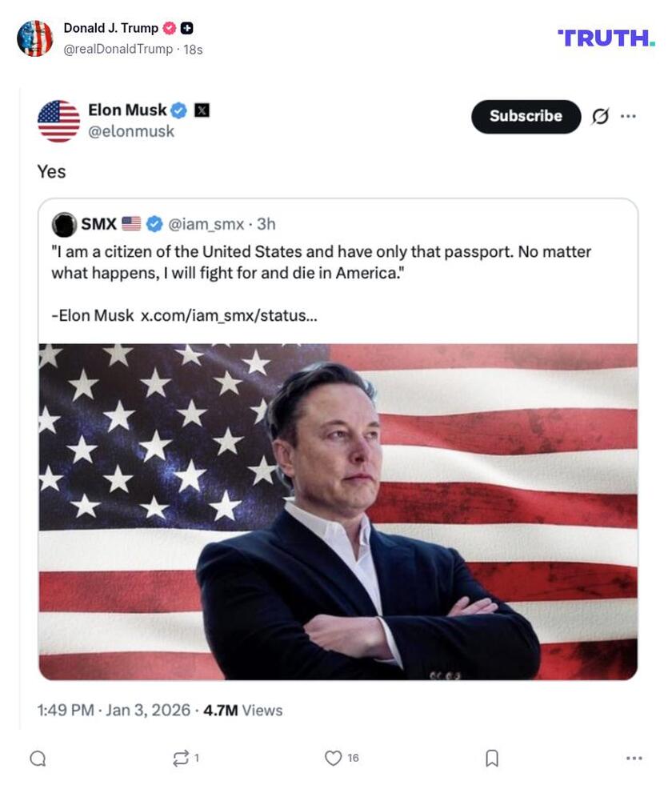Click the TRUTH logo in the top corner
The image size is (672, 789).
tap(606, 36)
